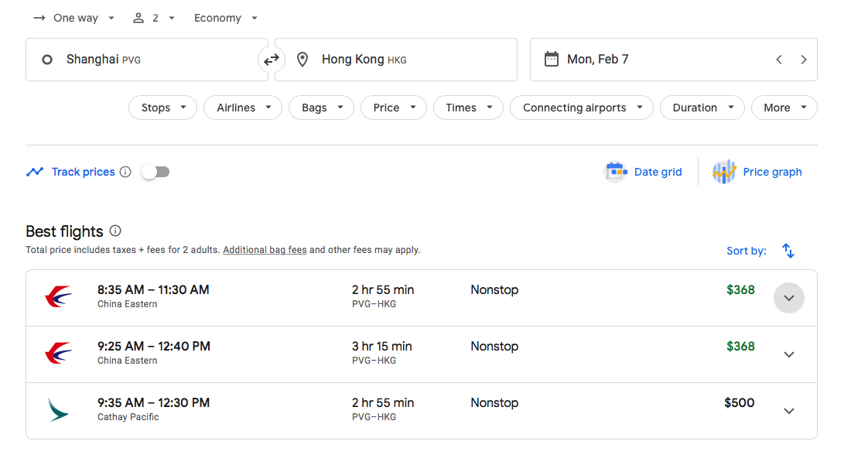Click the Shanghai origin input field
The image size is (868, 455).
tap(147, 60)
